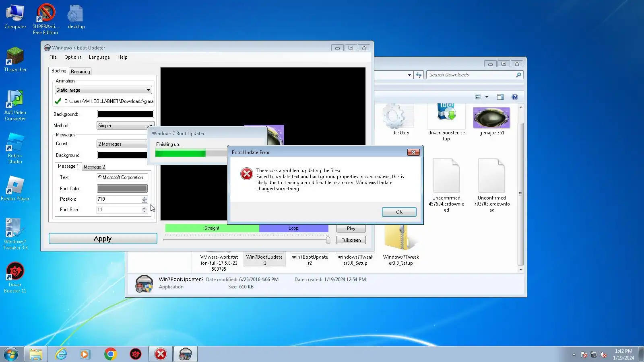This screenshot has width=644, height=362.
Task: Select the Message 1 tab
Action: coord(68,166)
